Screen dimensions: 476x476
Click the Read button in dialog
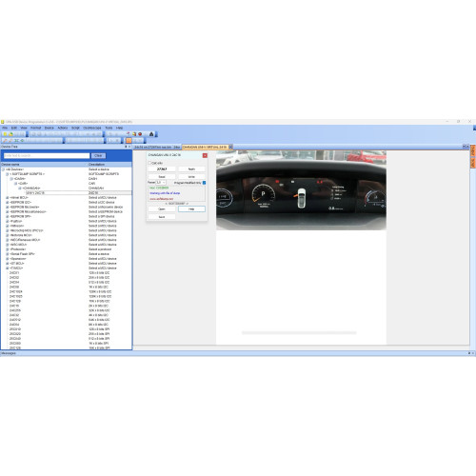[162, 177]
